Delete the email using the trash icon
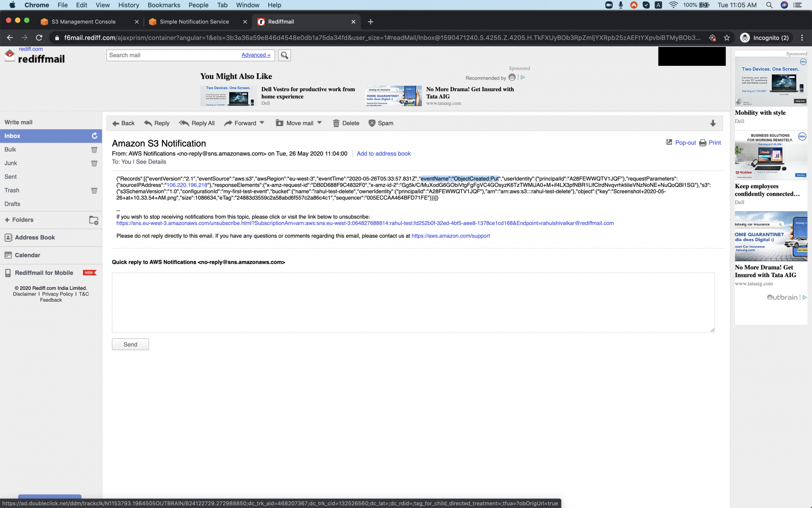 coord(336,123)
